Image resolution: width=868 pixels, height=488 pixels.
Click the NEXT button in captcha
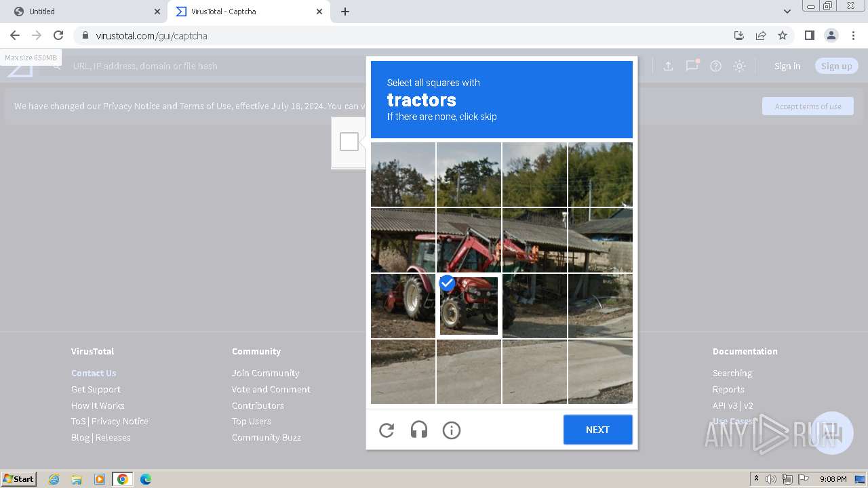pos(597,430)
